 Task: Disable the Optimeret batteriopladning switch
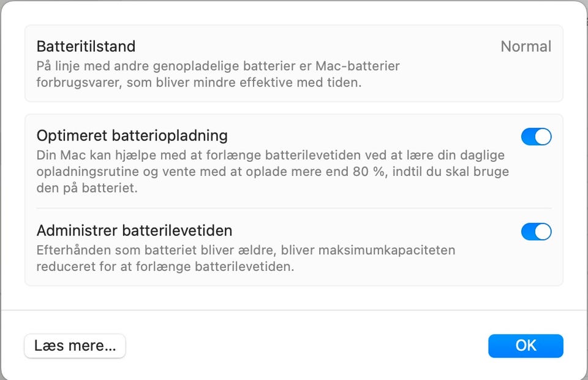[x=536, y=137]
